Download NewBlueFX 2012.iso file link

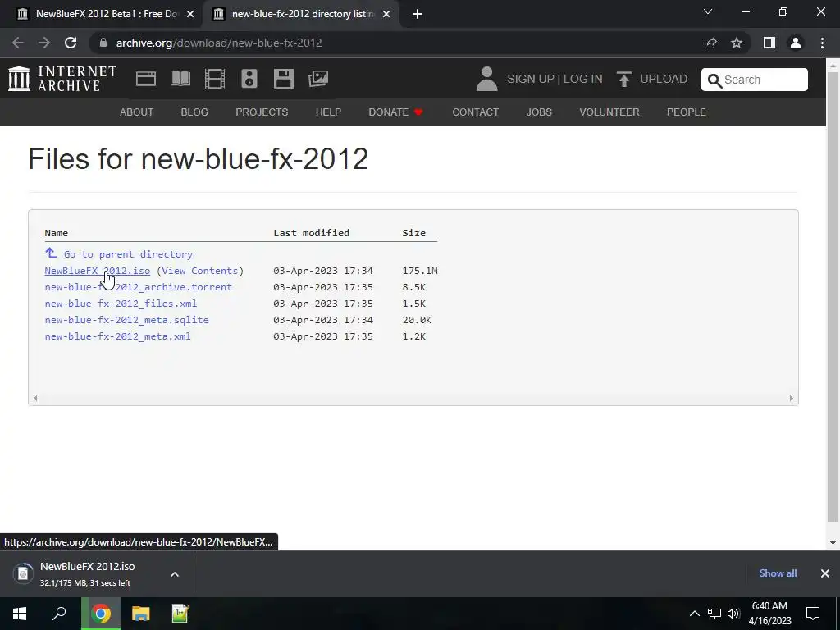pyautogui.click(x=98, y=271)
